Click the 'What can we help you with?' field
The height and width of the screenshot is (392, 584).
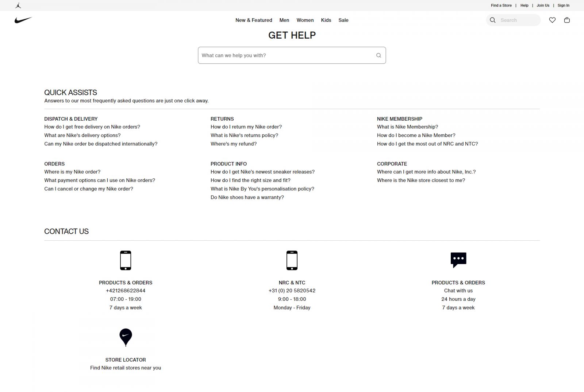pyautogui.click(x=287, y=55)
